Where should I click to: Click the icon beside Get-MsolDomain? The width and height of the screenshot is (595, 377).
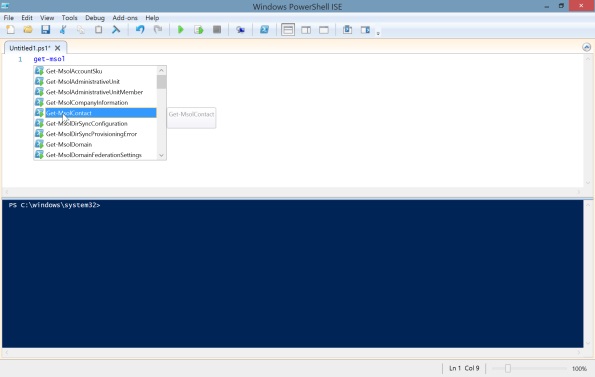39,144
